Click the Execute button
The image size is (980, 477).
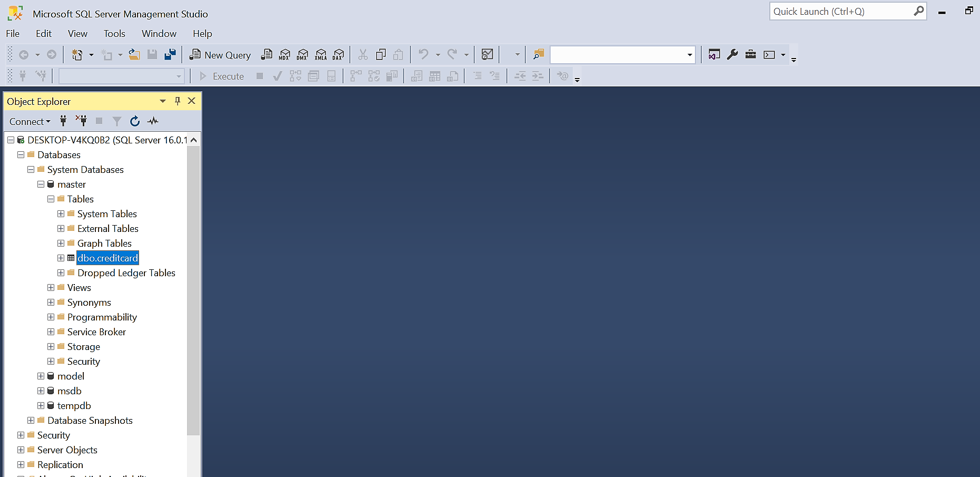(x=221, y=76)
